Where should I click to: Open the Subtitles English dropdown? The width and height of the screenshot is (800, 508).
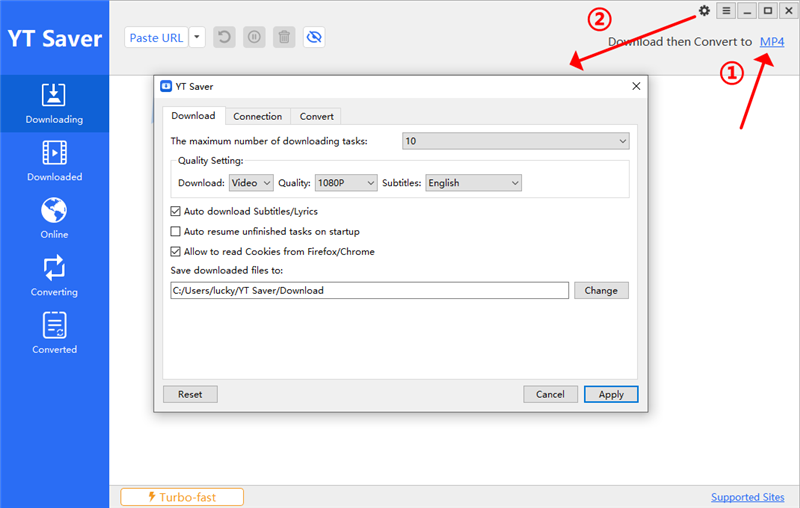473,183
